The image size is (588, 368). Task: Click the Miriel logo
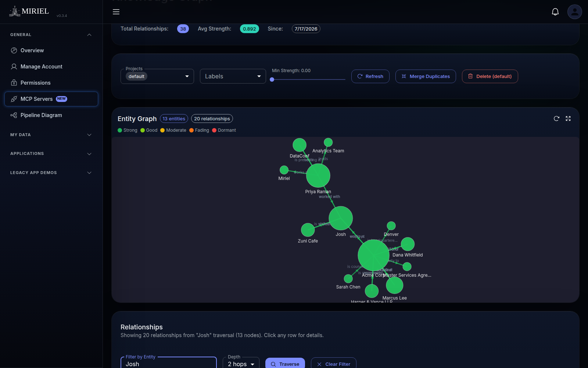[x=29, y=11]
